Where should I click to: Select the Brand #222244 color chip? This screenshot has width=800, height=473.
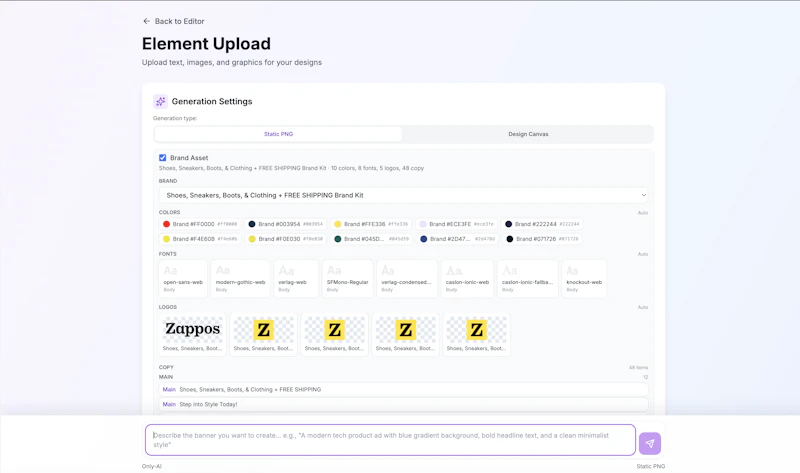pos(542,224)
